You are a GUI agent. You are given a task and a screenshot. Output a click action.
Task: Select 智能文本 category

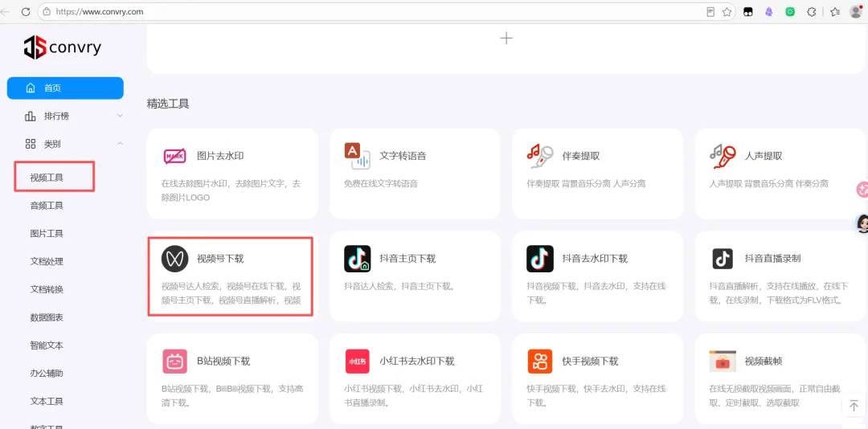[47, 345]
